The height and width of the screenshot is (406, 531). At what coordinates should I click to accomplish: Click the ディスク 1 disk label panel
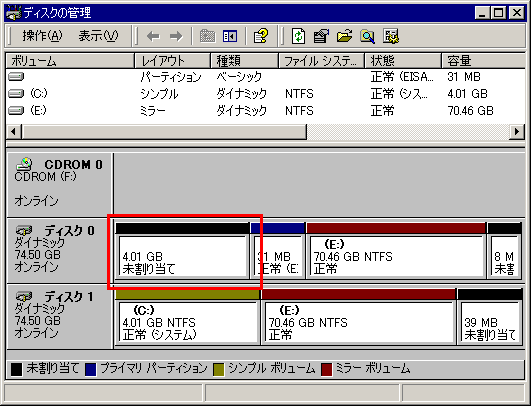(60, 316)
